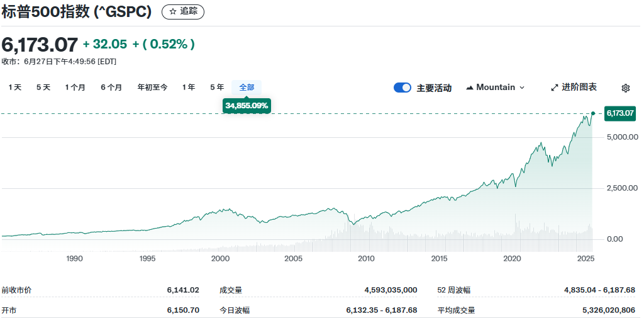The height and width of the screenshot is (318, 644).
Task: Click the 0.00 y-axis label
Action: tap(615, 239)
